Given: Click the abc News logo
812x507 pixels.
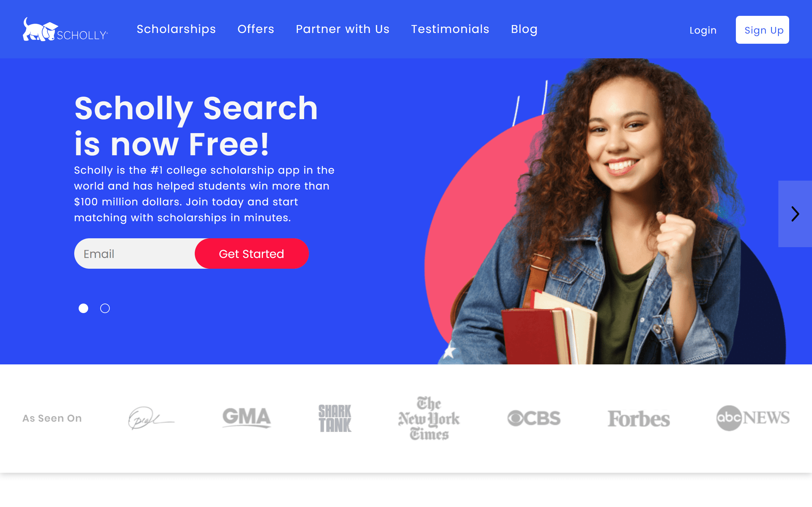Looking at the screenshot, I should tap(753, 418).
